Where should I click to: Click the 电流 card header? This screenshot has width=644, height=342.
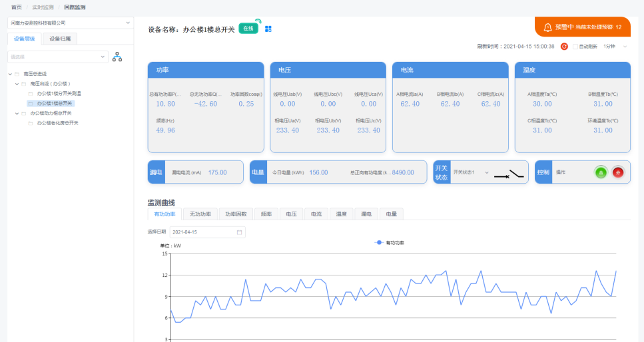click(x=451, y=71)
